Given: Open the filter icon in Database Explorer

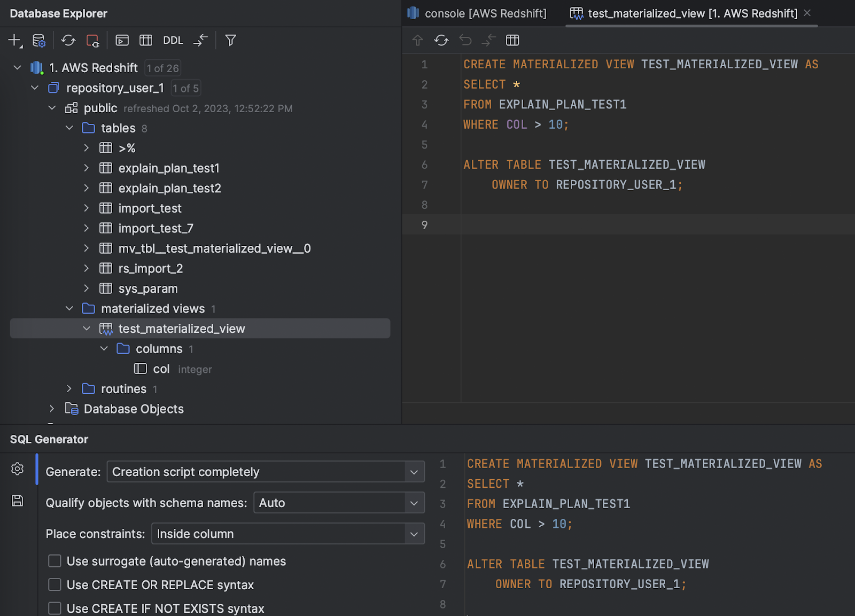Looking at the screenshot, I should [230, 40].
